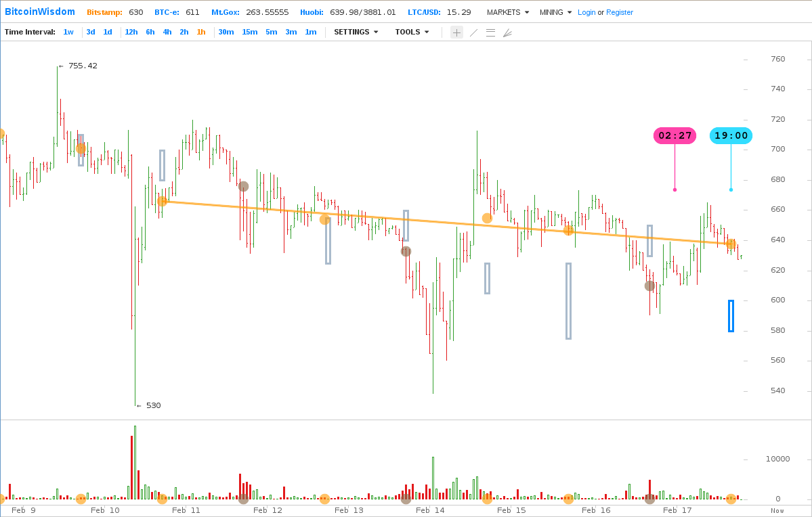Open the TOOLS menu
The height and width of the screenshot is (517, 812).
[x=412, y=32]
